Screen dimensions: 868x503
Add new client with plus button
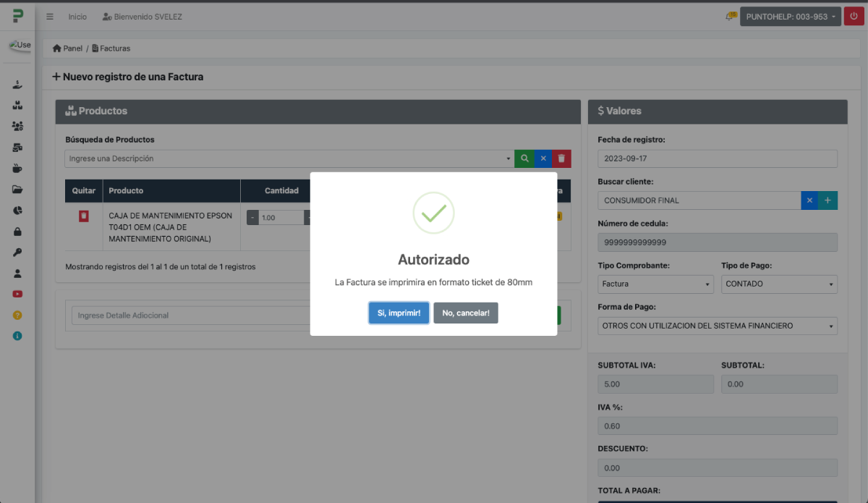tap(827, 200)
